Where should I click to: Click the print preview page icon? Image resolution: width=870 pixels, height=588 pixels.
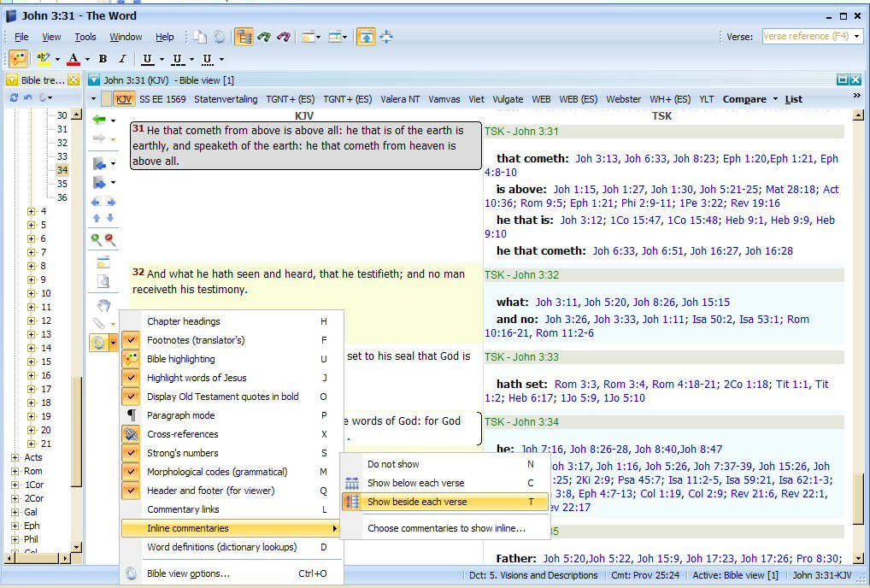(103, 281)
